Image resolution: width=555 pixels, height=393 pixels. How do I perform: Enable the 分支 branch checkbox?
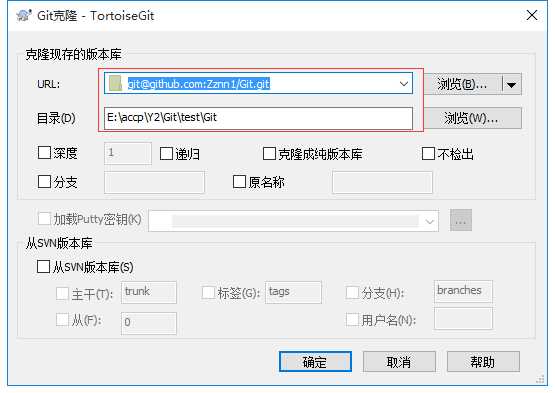click(44, 182)
